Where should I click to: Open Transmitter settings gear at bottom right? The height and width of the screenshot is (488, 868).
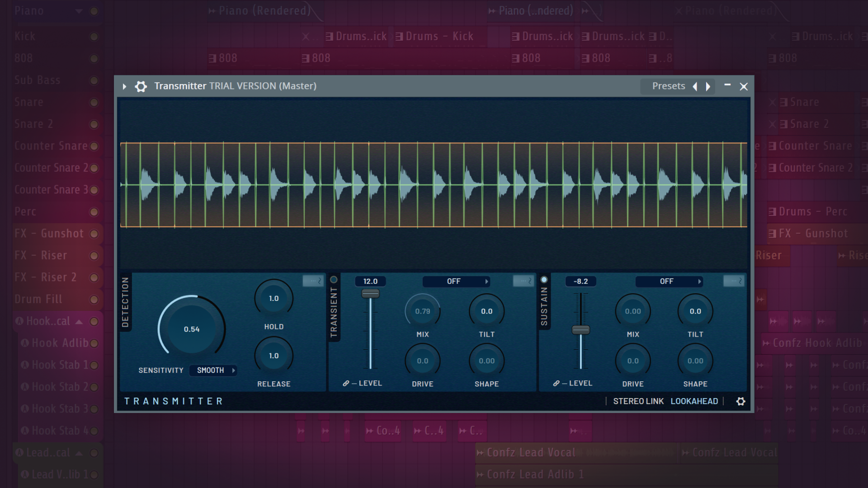pyautogui.click(x=741, y=401)
